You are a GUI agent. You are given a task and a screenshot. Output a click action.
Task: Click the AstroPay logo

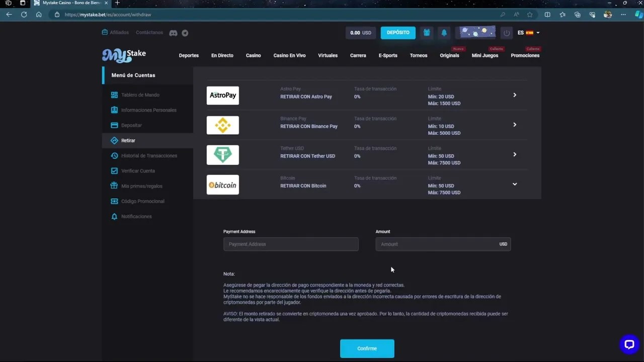pyautogui.click(x=223, y=96)
